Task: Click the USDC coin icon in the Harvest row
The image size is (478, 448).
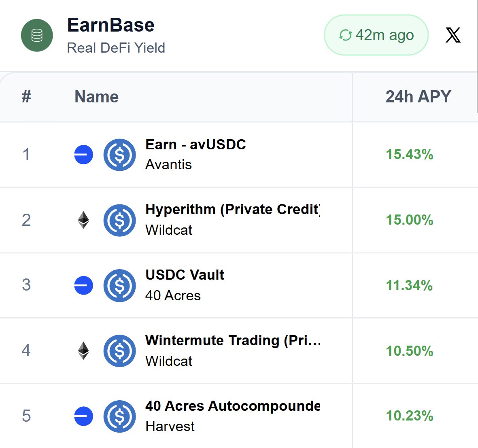Action: pyautogui.click(x=119, y=416)
